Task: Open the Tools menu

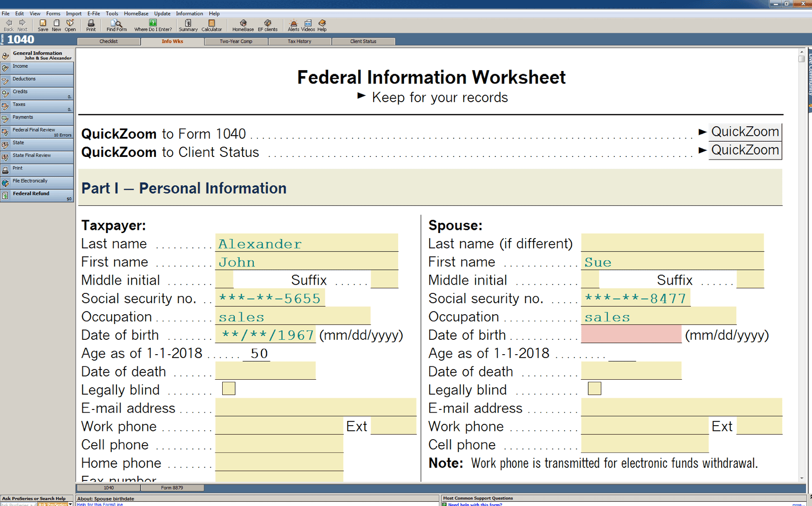Action: tap(112, 13)
